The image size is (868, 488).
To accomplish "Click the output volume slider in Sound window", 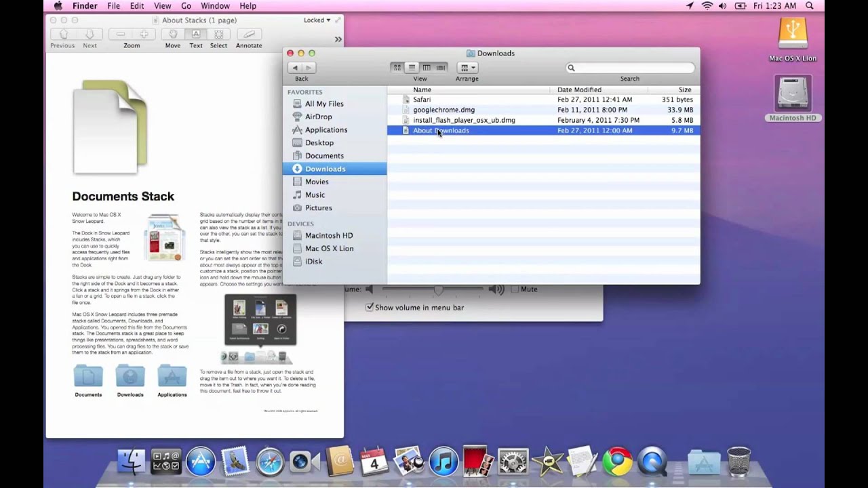I will coord(433,289).
